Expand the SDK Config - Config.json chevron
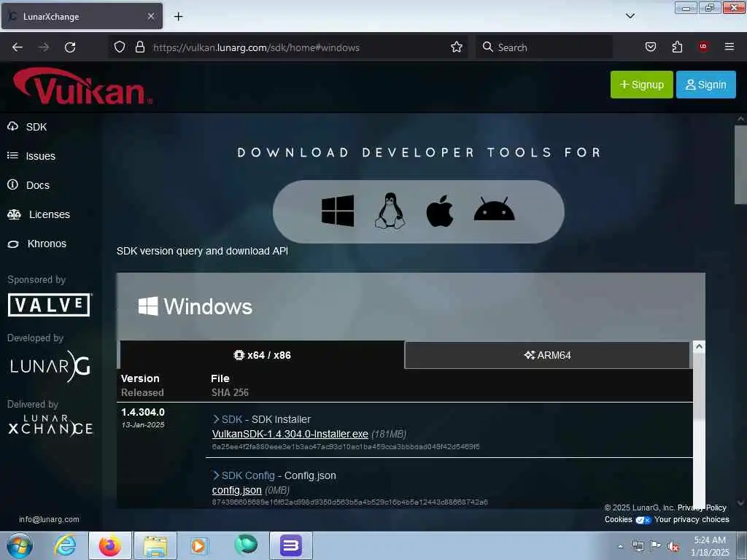The height and width of the screenshot is (560, 747). click(x=216, y=475)
